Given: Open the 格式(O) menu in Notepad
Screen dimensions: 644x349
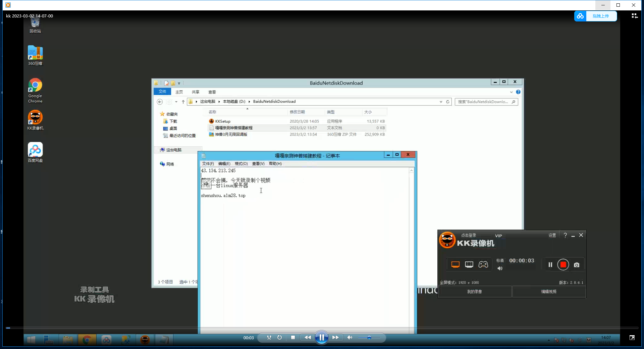Looking at the screenshot, I should pos(241,164).
